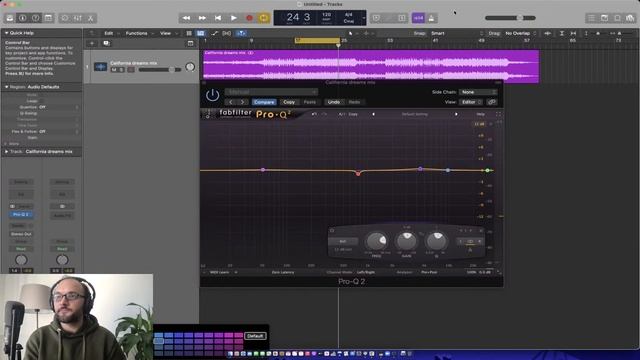Open the Toolbar icon in control bar
This screenshot has height=360, width=640.
tap(49, 18)
